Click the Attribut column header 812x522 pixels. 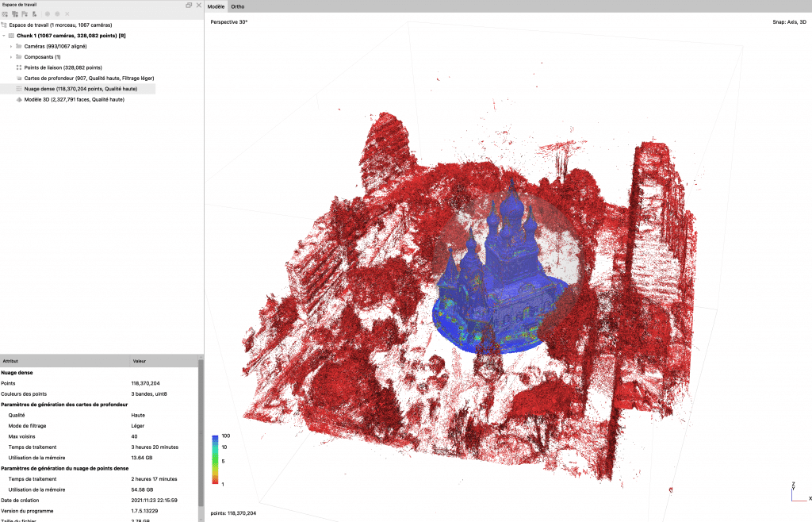coord(65,361)
